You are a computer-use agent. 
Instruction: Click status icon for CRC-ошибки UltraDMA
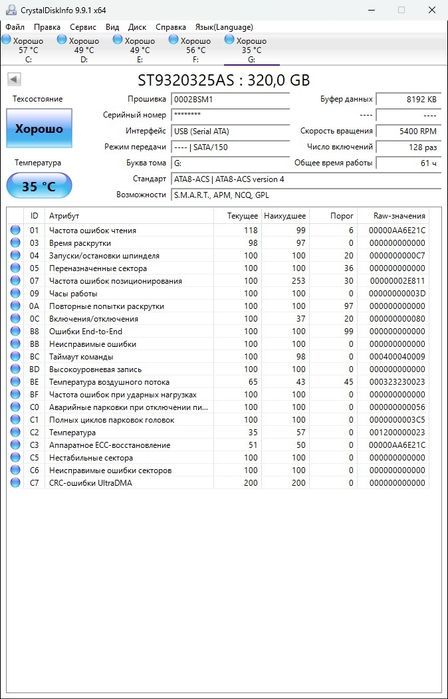point(15,483)
